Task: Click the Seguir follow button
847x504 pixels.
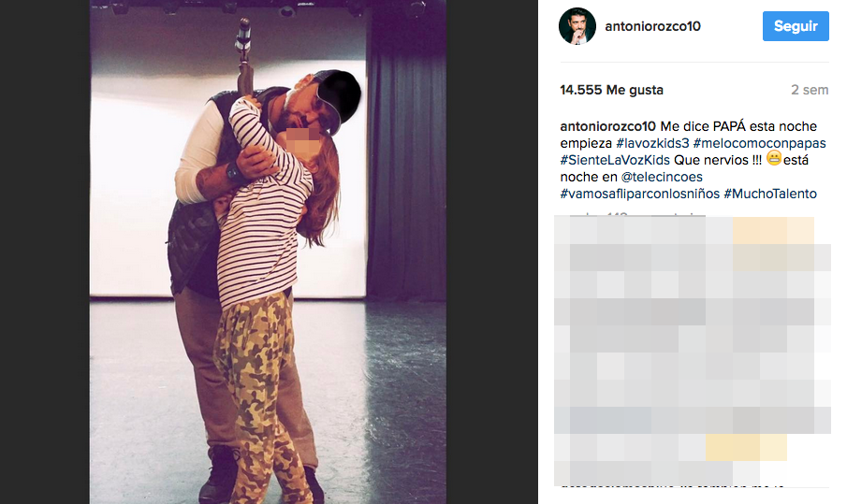Action: [796, 26]
